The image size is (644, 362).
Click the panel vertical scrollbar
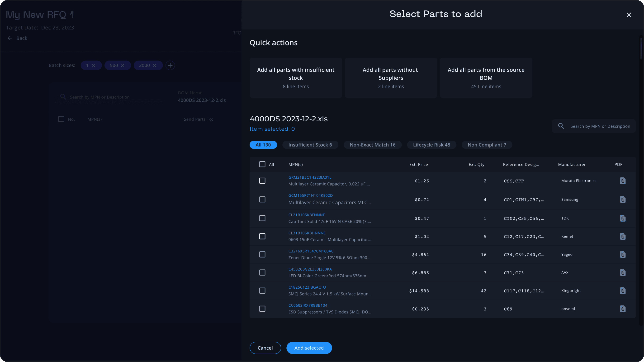pos(641,49)
